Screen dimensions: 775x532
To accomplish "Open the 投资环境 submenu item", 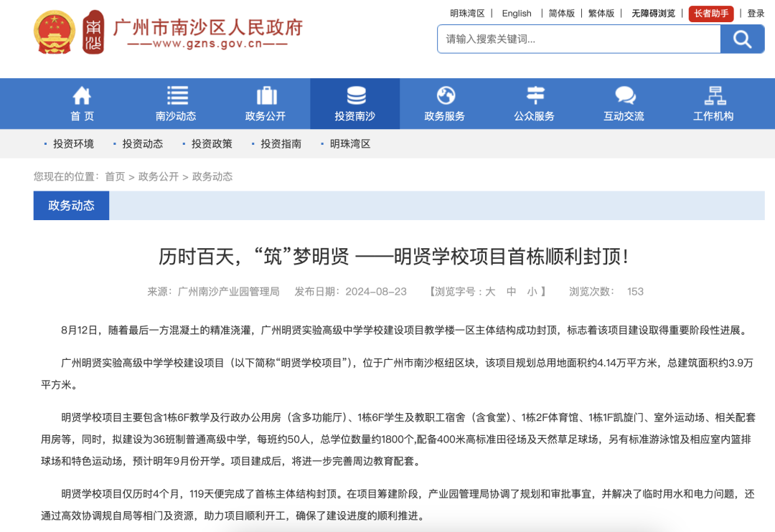I will pyautogui.click(x=73, y=144).
